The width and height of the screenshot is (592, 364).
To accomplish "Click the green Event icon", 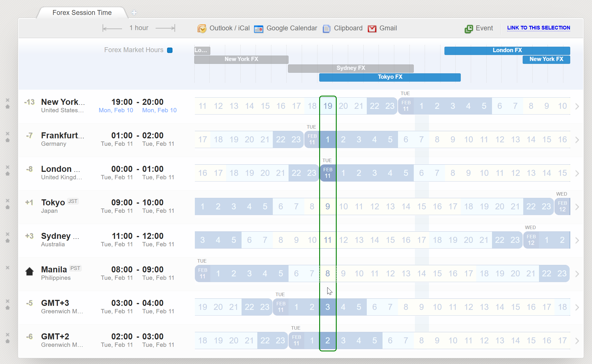I will tap(469, 29).
